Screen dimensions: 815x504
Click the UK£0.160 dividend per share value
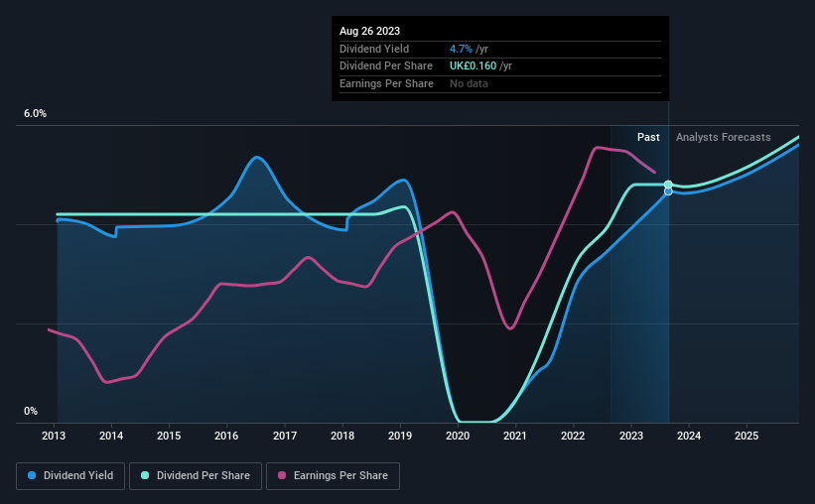[473, 66]
